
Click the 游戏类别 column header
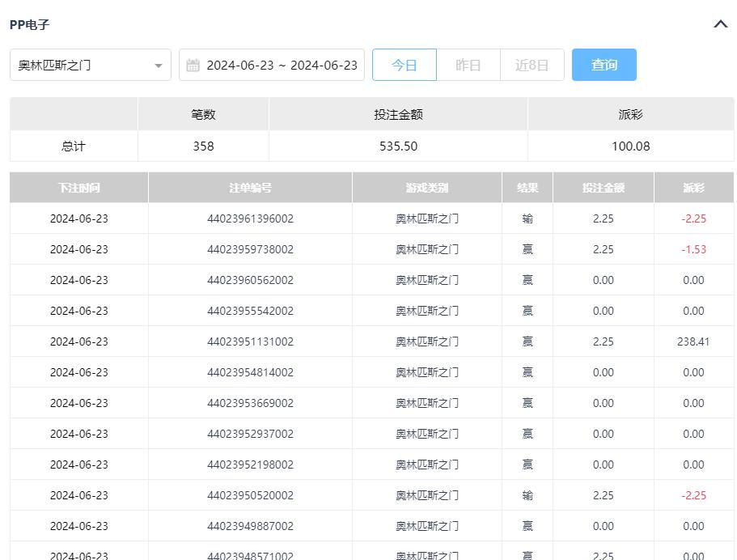pos(426,188)
